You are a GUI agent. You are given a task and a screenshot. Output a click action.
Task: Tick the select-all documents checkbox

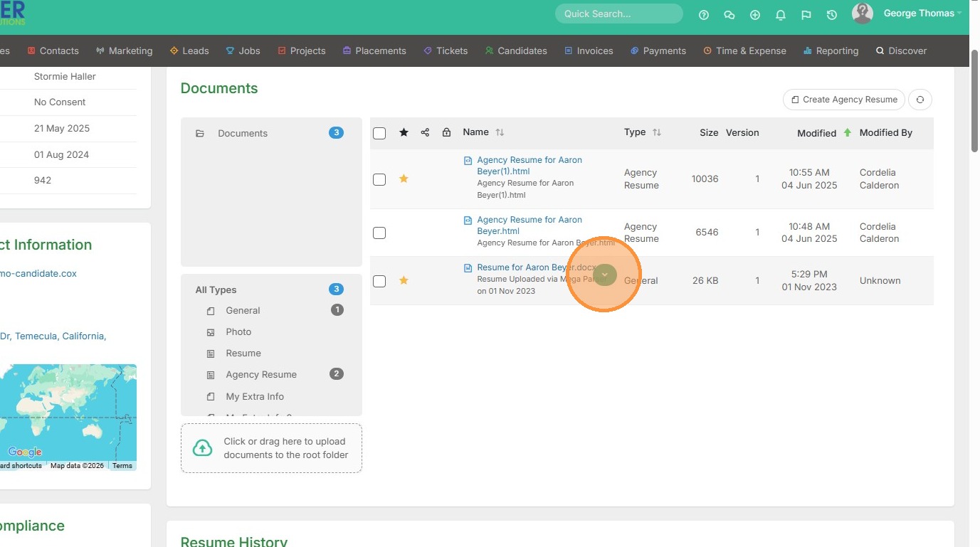pos(379,133)
